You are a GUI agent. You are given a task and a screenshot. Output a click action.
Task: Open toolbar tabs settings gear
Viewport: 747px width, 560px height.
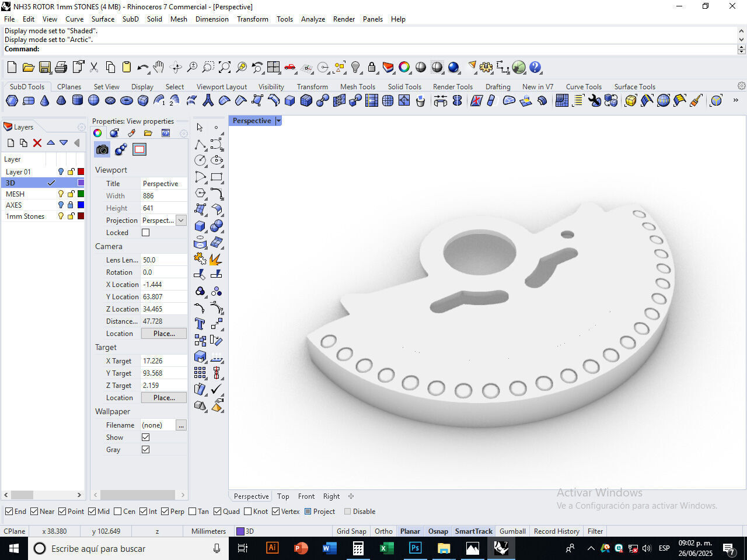tap(741, 86)
